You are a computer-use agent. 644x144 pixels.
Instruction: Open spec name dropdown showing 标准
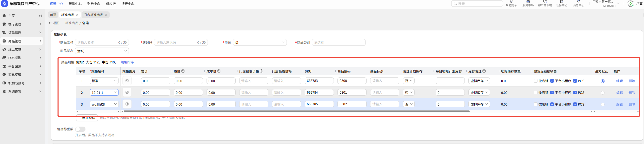coord(104,81)
